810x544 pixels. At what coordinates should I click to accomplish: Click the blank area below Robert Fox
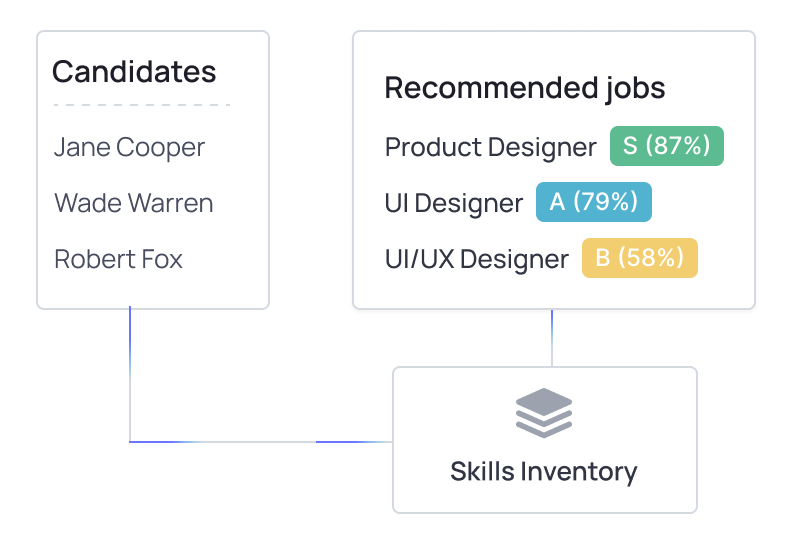[x=152, y=291]
